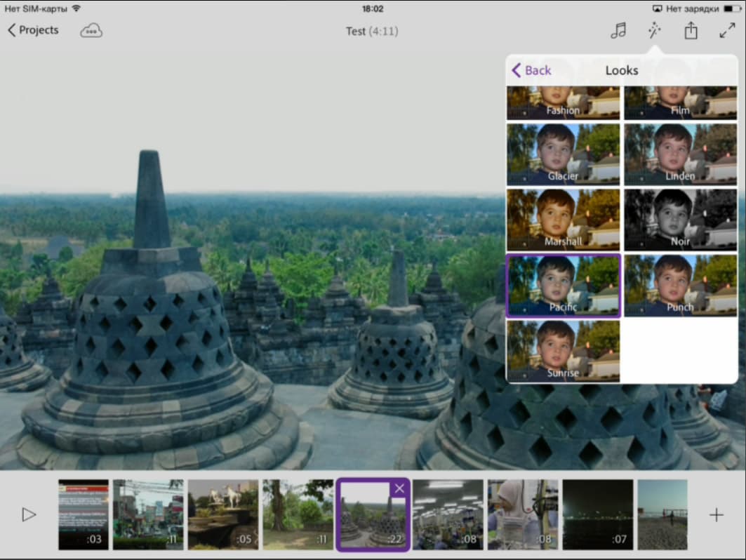Pick the Fashion look
This screenshot has width=746, height=560.
coord(564,102)
